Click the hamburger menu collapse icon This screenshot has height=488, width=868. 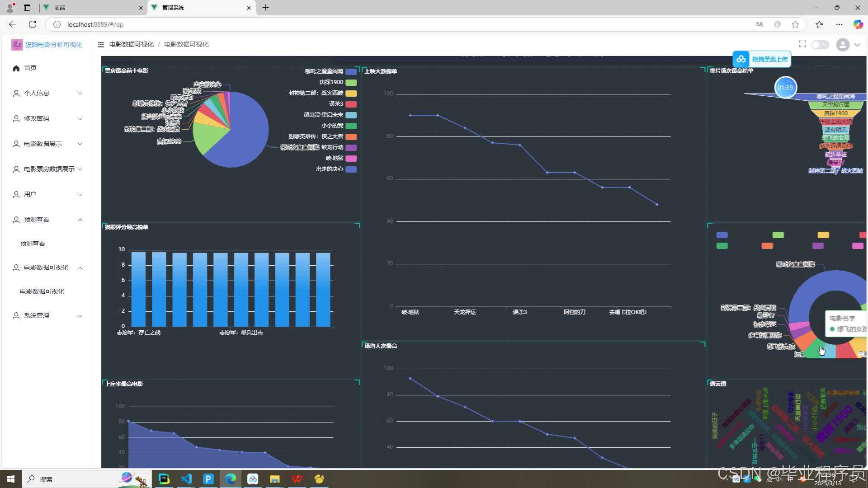pyautogui.click(x=101, y=44)
